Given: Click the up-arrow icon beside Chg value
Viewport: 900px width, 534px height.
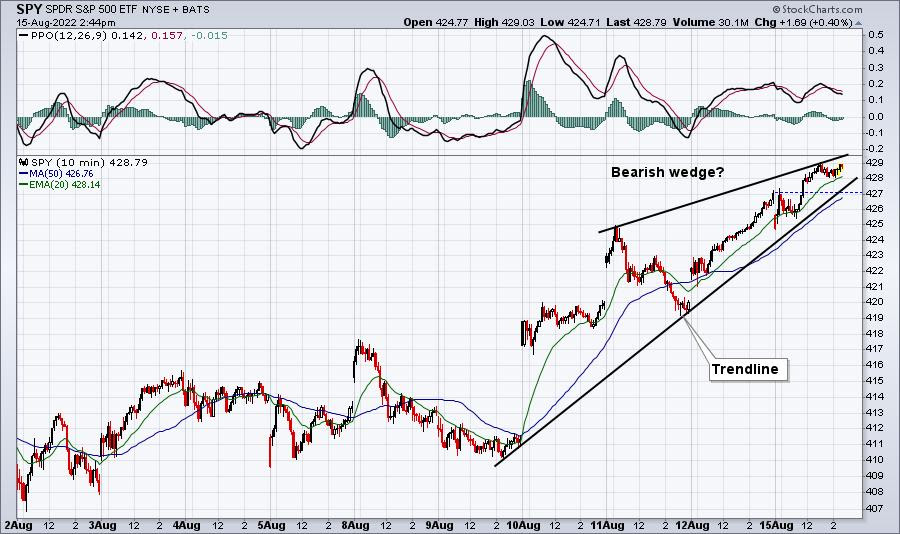Looking at the screenshot, I should (859, 23).
